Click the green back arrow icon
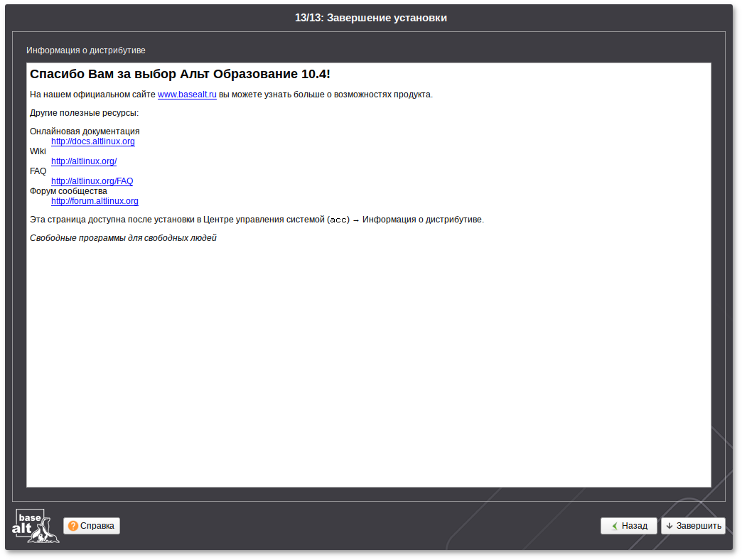Viewport: 742px width, 560px height. coord(614,526)
